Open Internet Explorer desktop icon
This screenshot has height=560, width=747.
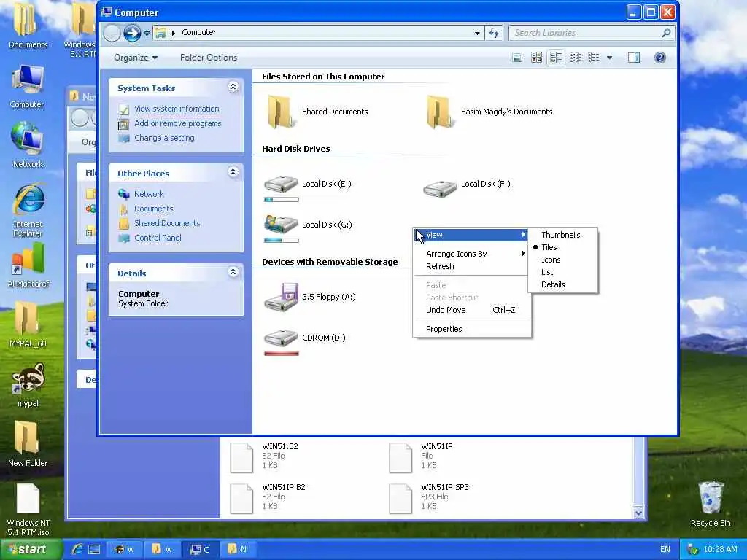(x=28, y=210)
